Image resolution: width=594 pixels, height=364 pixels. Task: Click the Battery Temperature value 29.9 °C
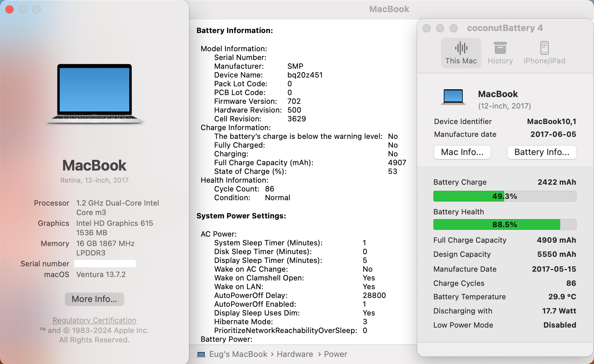click(x=562, y=297)
